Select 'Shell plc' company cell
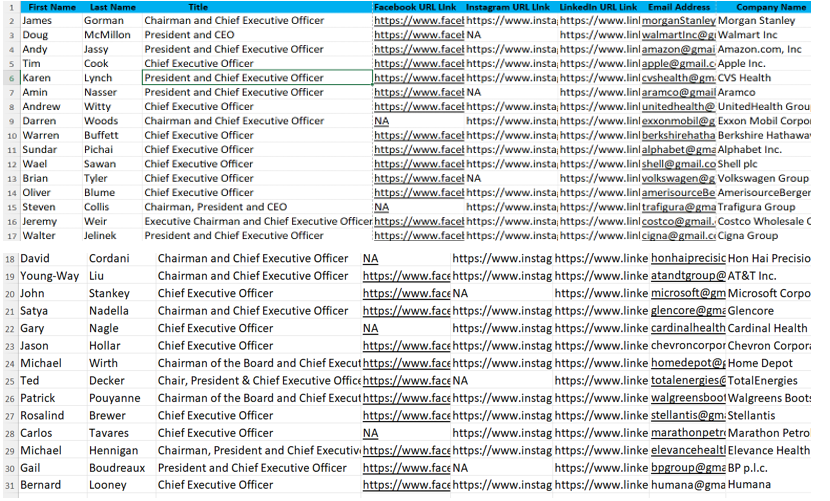This screenshot has height=501, width=830. pos(764,164)
